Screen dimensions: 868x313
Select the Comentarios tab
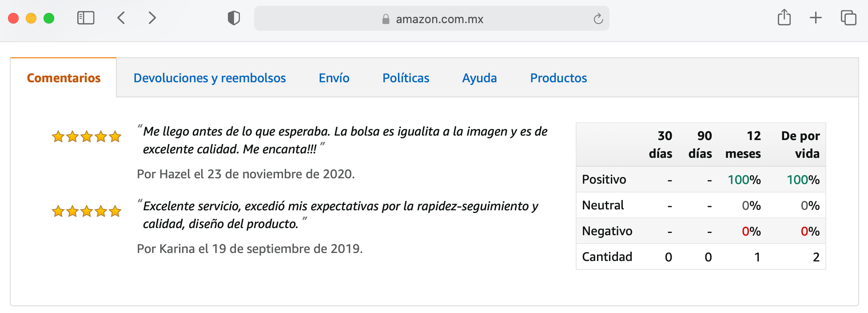click(x=64, y=78)
